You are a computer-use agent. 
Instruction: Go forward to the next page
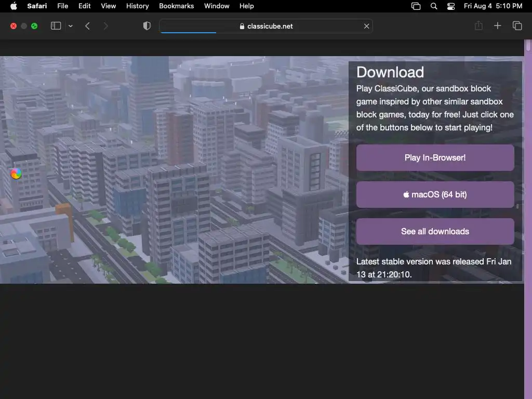click(x=105, y=26)
